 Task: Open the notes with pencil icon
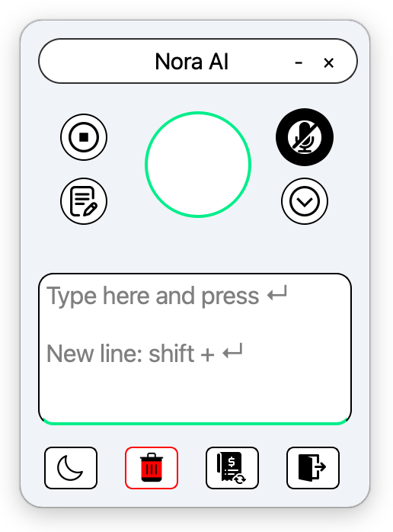tap(84, 201)
